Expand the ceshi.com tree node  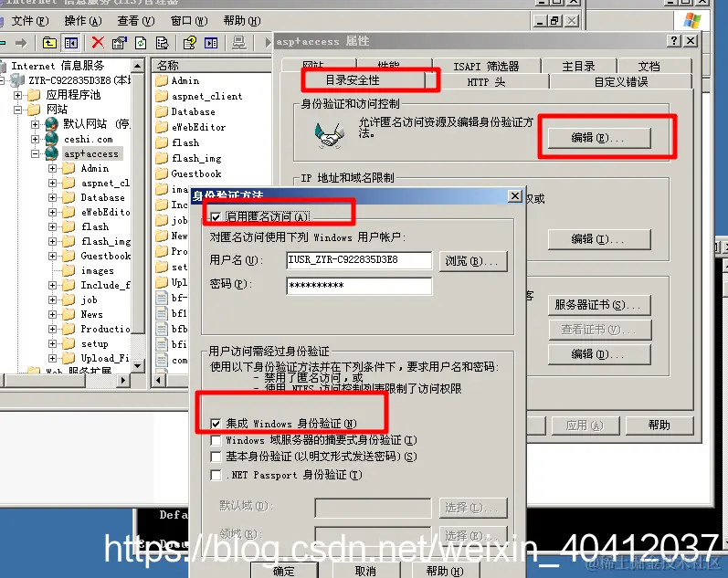click(36, 139)
